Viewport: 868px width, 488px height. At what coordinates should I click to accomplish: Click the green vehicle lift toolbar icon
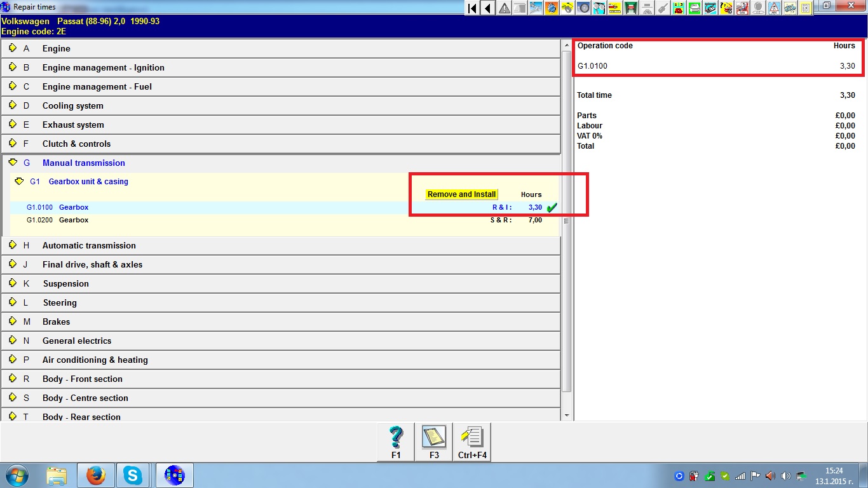point(631,8)
